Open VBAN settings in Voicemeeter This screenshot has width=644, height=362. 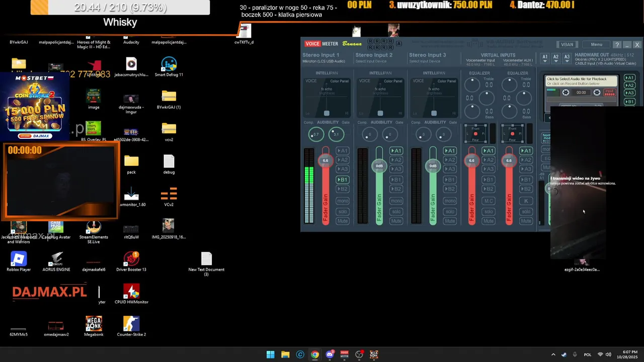567,45
